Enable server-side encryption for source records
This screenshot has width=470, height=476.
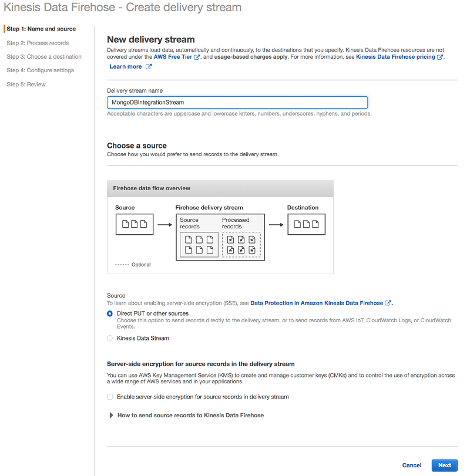110,397
